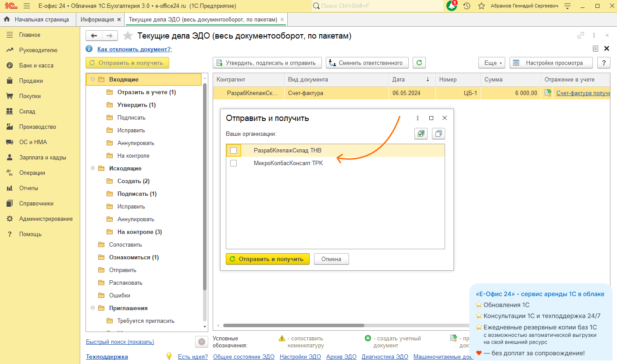The height and width of the screenshot is (364, 617).
Task: Open Настройки просмотра button
Action: [551, 63]
